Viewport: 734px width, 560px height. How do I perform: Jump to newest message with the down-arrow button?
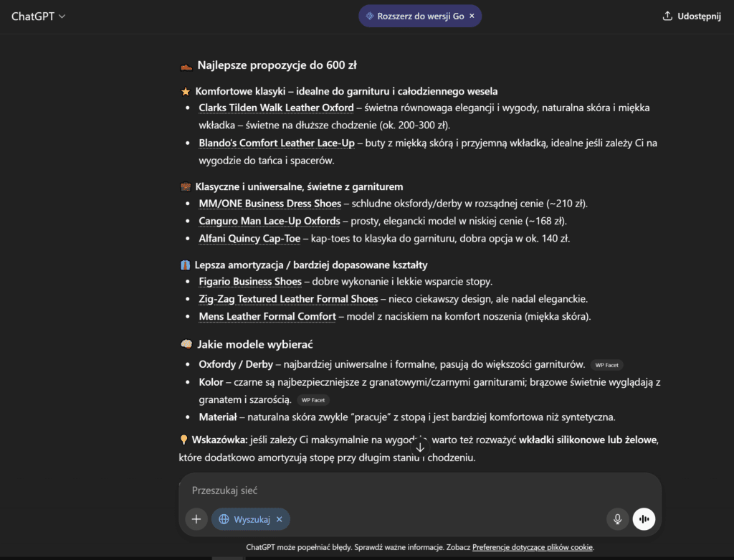pyautogui.click(x=420, y=447)
